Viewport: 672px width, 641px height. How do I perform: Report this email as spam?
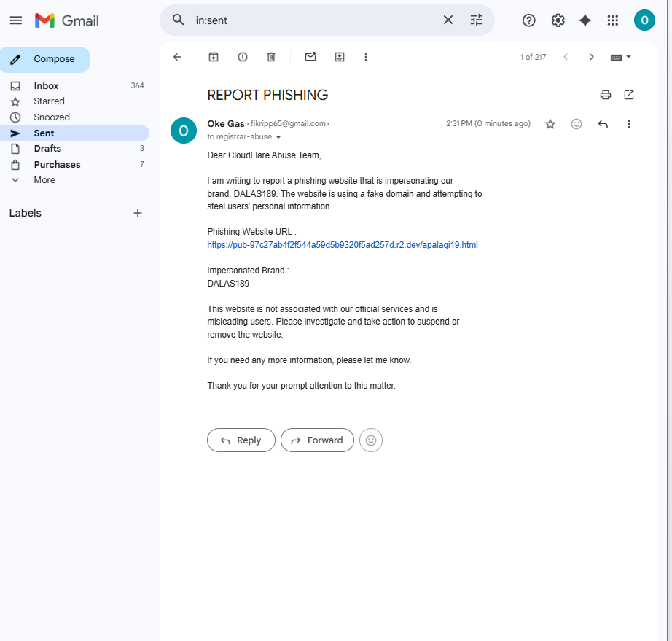click(x=243, y=57)
